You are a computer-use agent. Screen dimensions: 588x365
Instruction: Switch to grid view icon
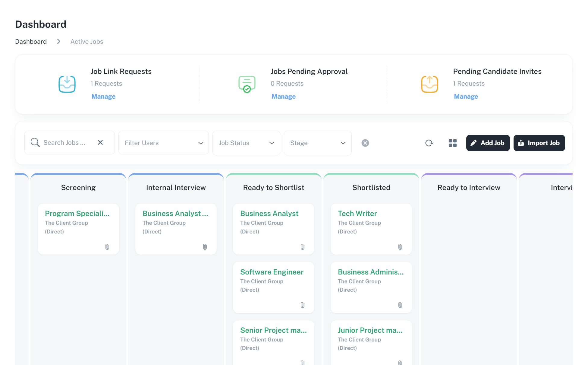[452, 143]
